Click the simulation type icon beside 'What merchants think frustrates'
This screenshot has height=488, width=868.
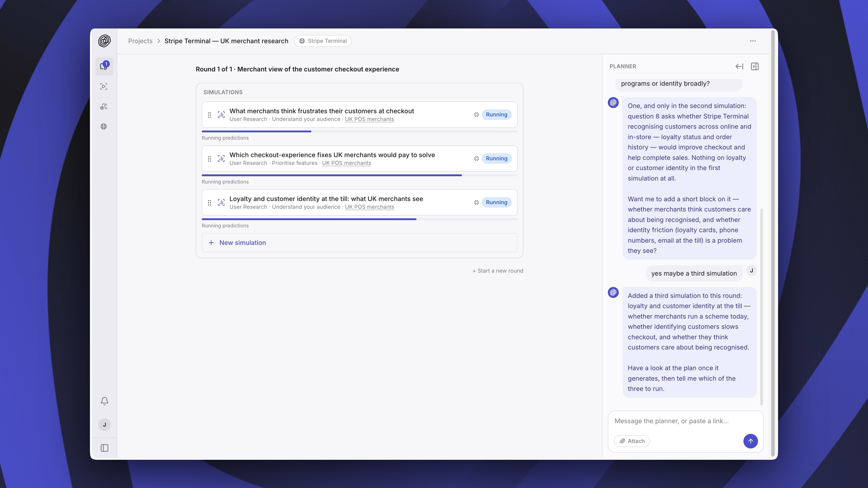pos(221,115)
